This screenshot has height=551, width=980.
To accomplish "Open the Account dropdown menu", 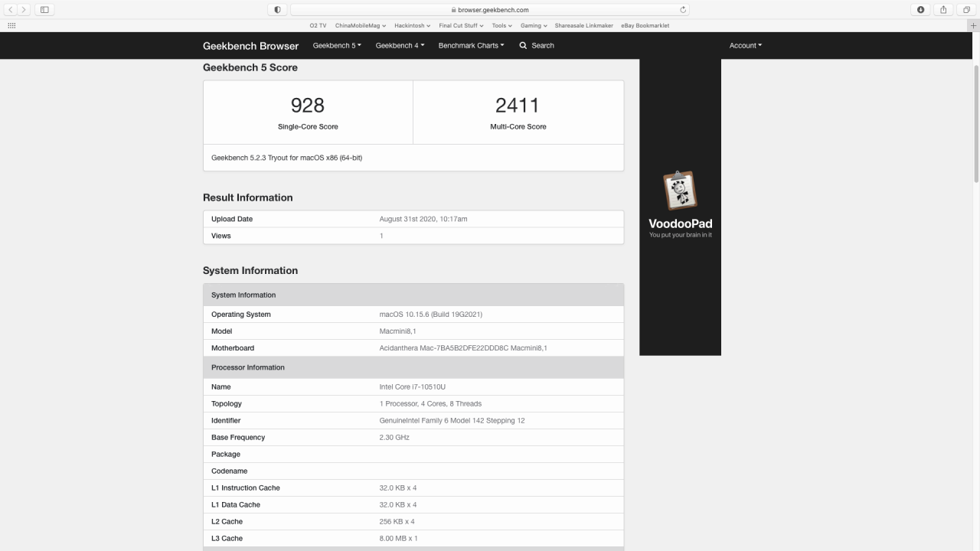I will click(x=746, y=45).
